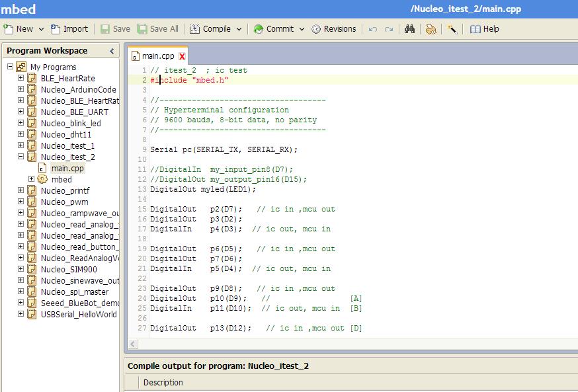Click the Import button
The image size is (578, 392).
[69, 29]
